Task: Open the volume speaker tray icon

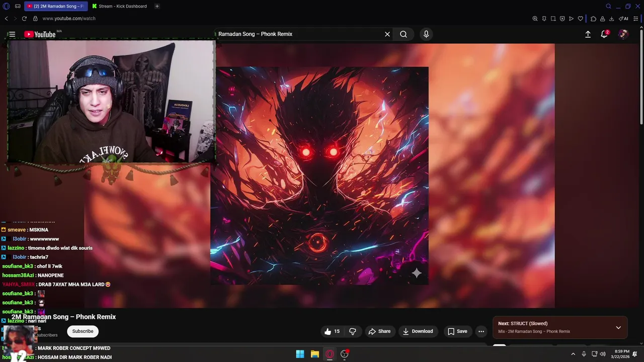Action: pyautogui.click(x=603, y=354)
